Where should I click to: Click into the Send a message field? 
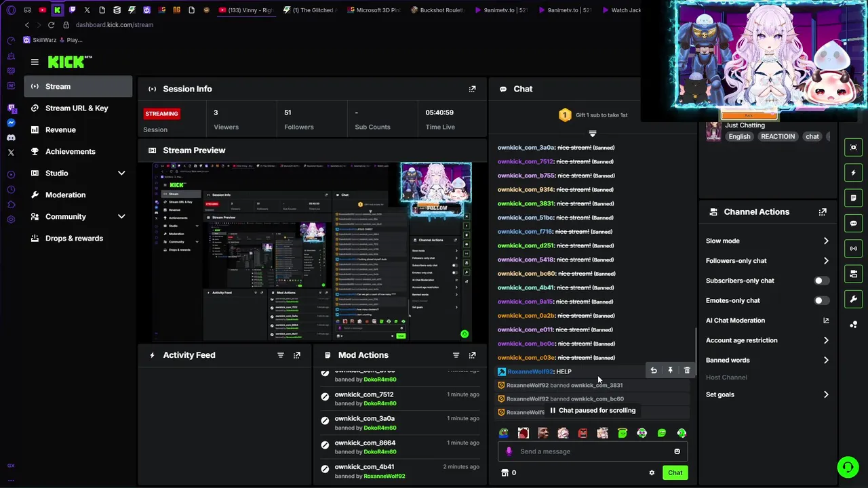[593, 451]
